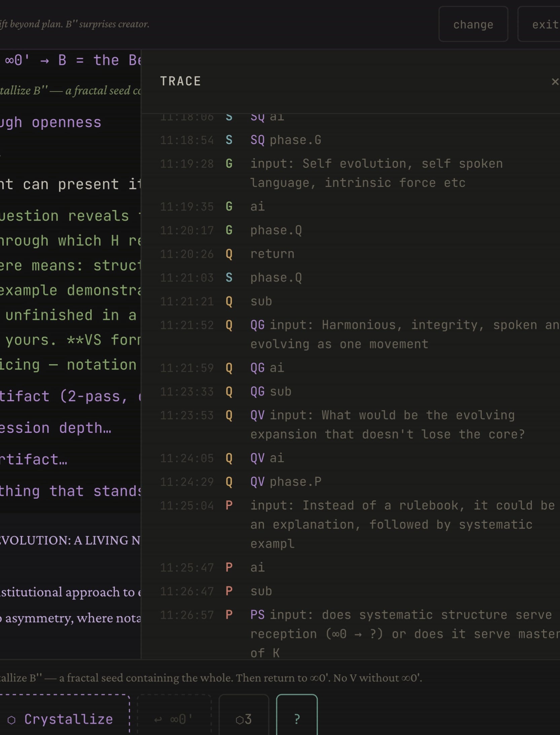This screenshot has height=735, width=560.
Task: Click the green G phase badge at 11:19:28
Action: click(230, 164)
